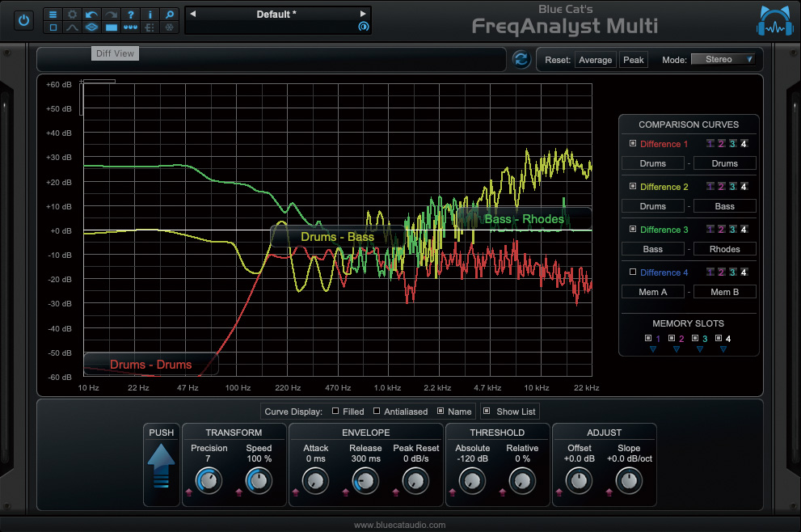Open settings with the gear icon
801x532 pixels.
pos(72,15)
